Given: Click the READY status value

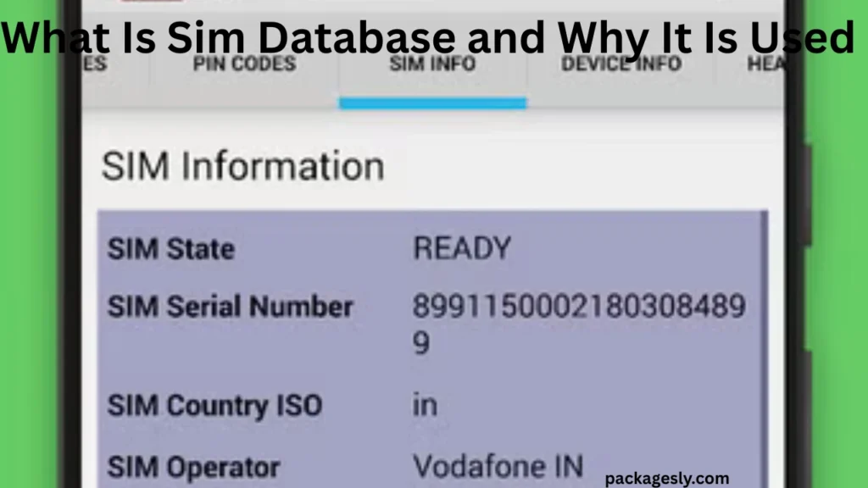Looking at the screenshot, I should 461,248.
